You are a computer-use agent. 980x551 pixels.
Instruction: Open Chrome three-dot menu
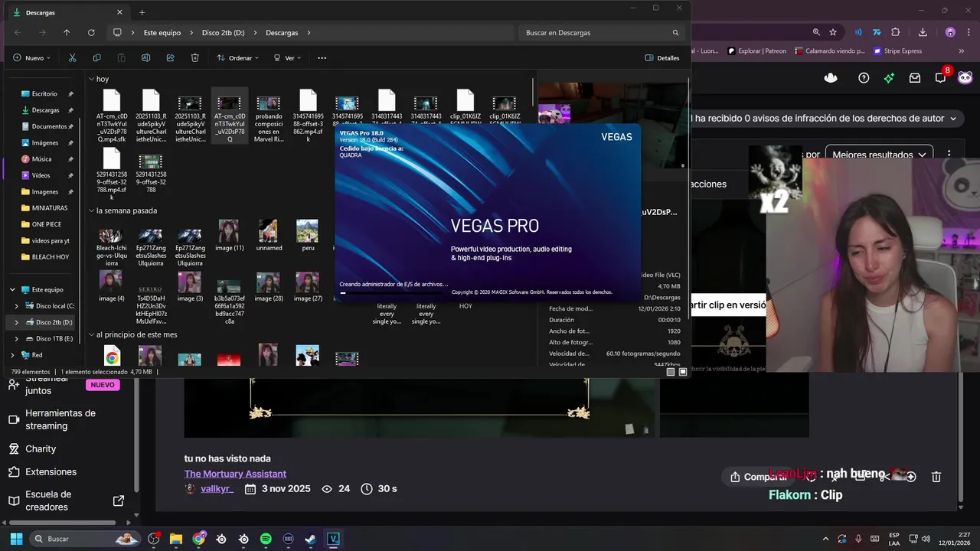tap(970, 32)
